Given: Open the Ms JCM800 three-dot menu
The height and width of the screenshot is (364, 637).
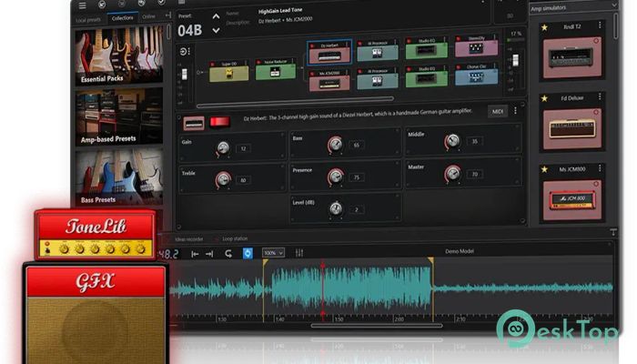Looking at the screenshot, I should click(x=600, y=167).
